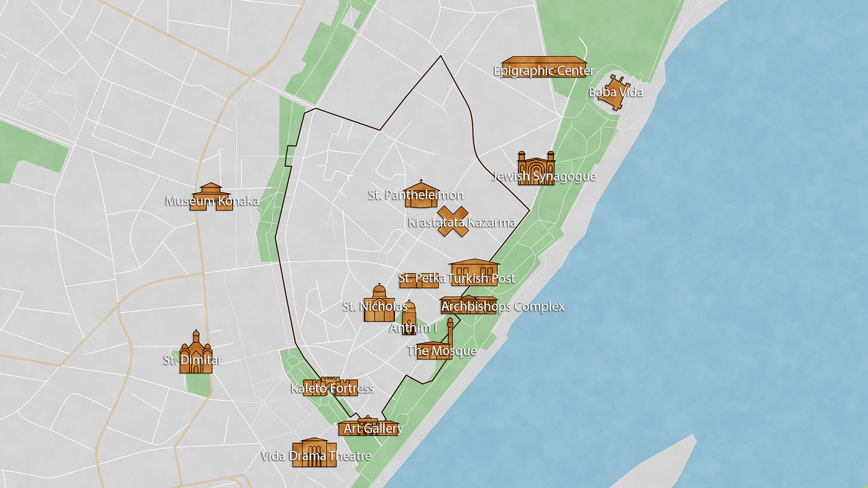The width and height of the screenshot is (868, 488).
Task: Click the St. Nicholas church icon
Action: 379,303
